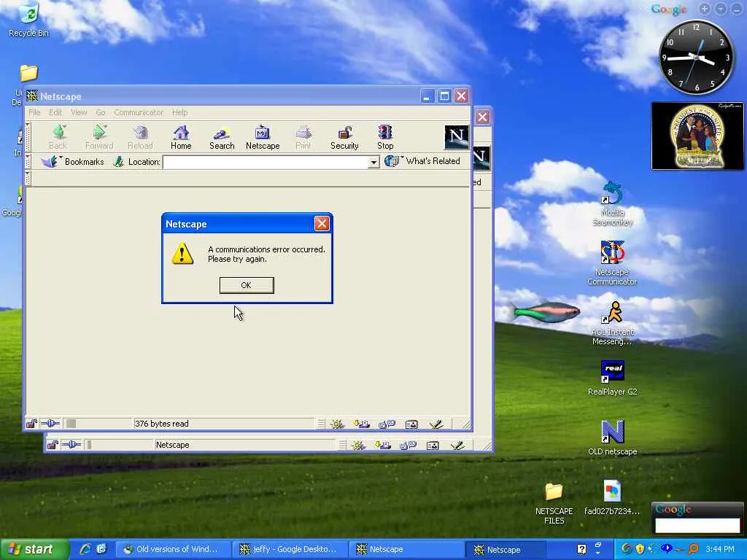The height and width of the screenshot is (560, 747).
Task: Launch Internet Explorer from Quick Launch
Action: [85, 549]
